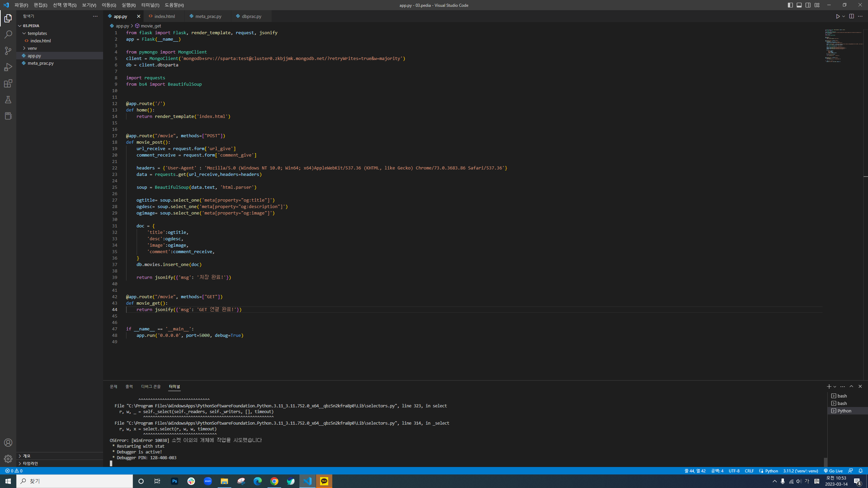Open the Explorer view in activity bar

point(8,18)
